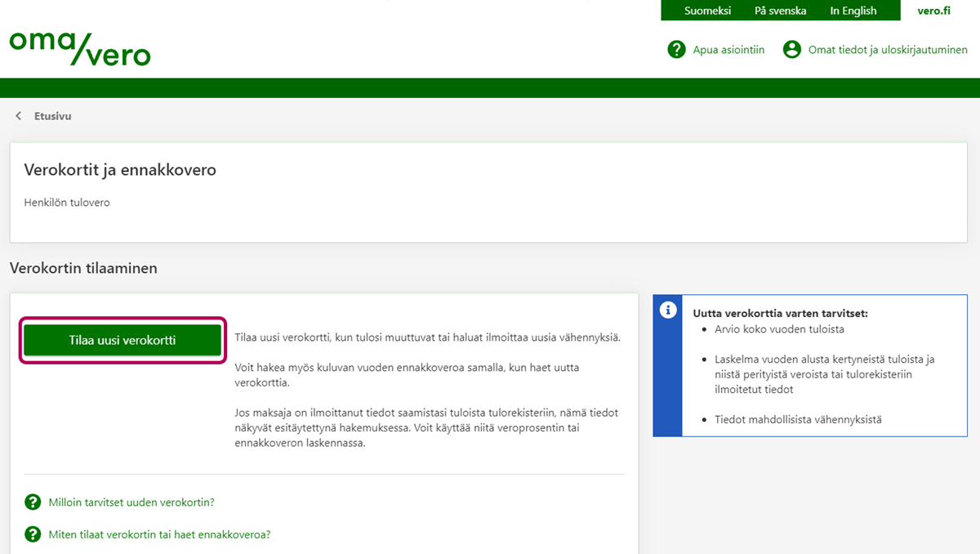Click the info icon in blue sidebar box
The width and height of the screenshot is (980, 554).
667,310
